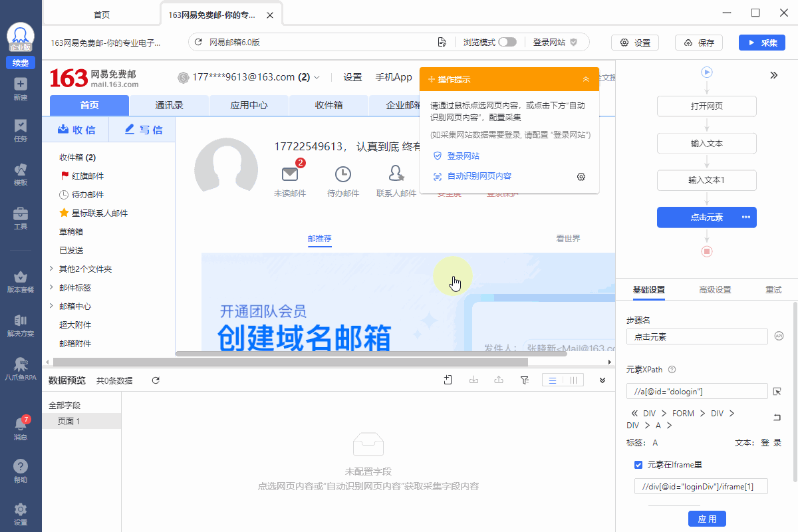Click the 待办邮件 clock icon
Image resolution: width=798 pixels, height=532 pixels.
click(x=343, y=174)
